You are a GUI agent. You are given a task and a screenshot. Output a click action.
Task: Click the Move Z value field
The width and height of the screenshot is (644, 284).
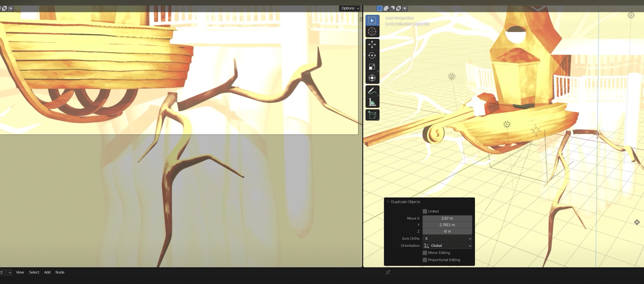point(447,231)
